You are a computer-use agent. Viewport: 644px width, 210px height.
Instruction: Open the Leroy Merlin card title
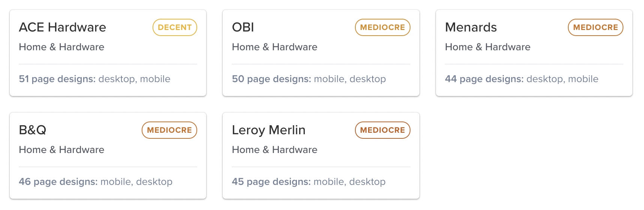coord(268,130)
